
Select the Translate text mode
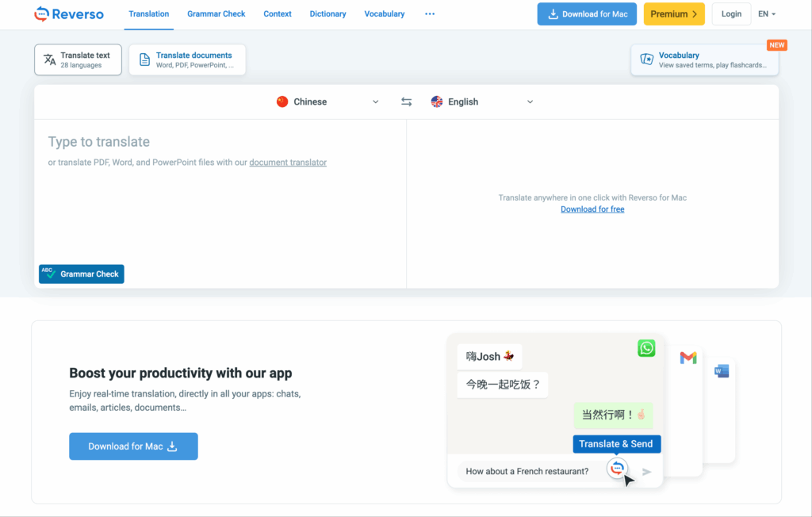78,60
